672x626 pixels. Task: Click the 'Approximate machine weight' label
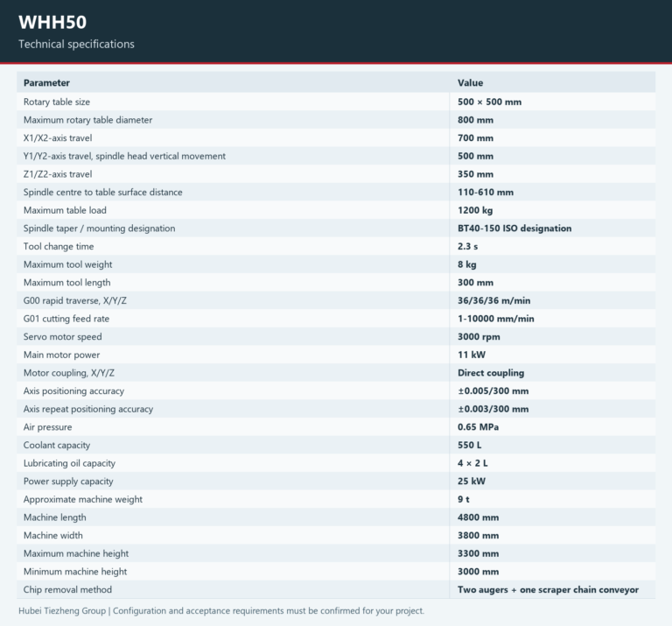83,500
